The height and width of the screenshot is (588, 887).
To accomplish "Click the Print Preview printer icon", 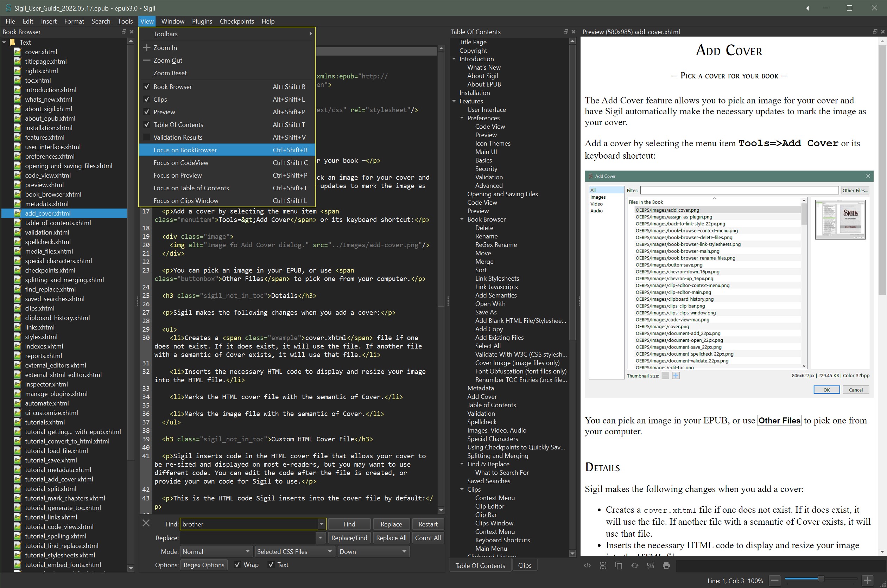I will [666, 565].
